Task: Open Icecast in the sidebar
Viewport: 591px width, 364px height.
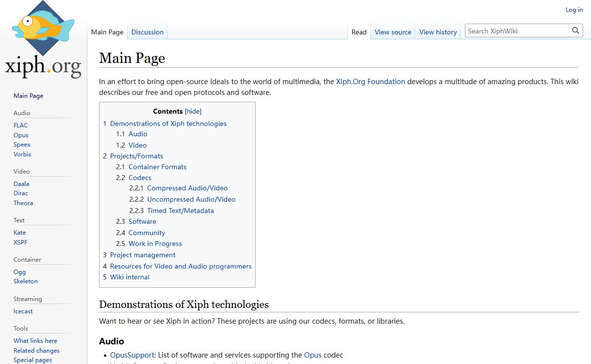Action: [23, 311]
